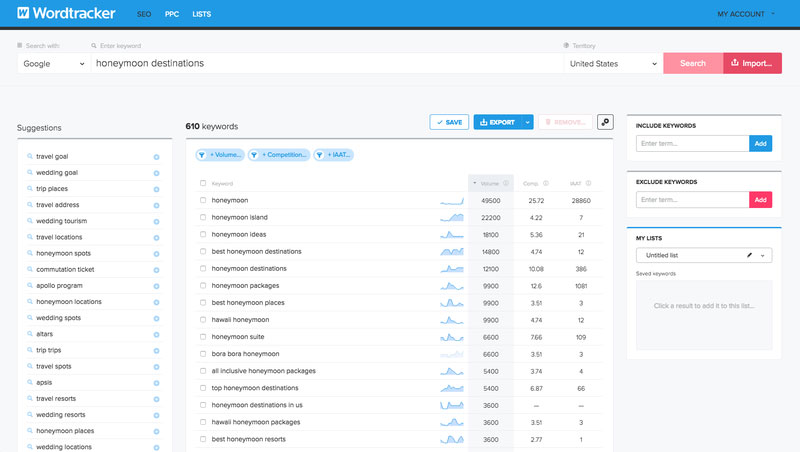Click the info icon beside the IAAT column header
Viewport: 800px width, 452px height.
[x=588, y=183]
